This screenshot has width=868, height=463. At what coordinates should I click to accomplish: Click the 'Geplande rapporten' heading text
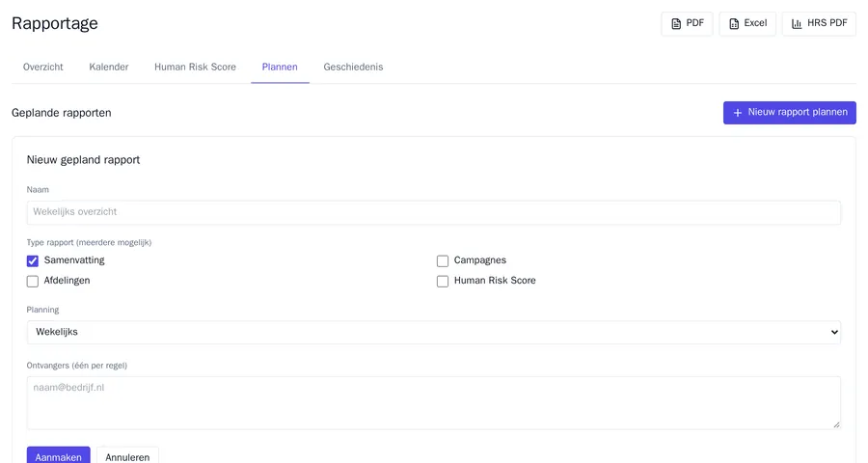(x=62, y=113)
